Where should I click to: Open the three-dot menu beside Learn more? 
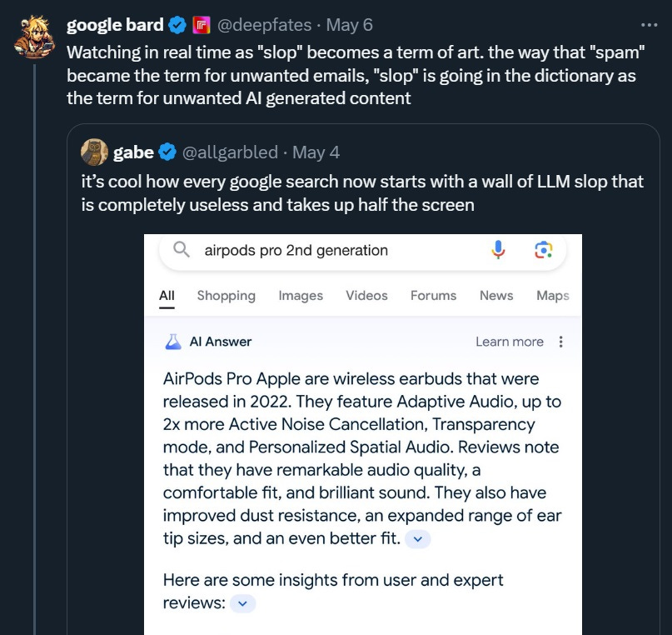click(560, 342)
